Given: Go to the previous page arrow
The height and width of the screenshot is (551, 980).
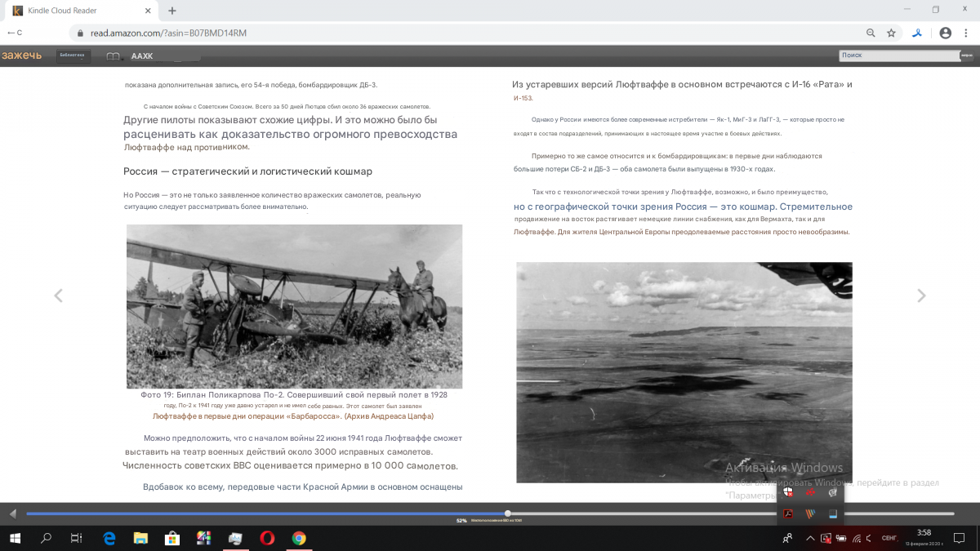Looking at the screenshot, I should [58, 295].
